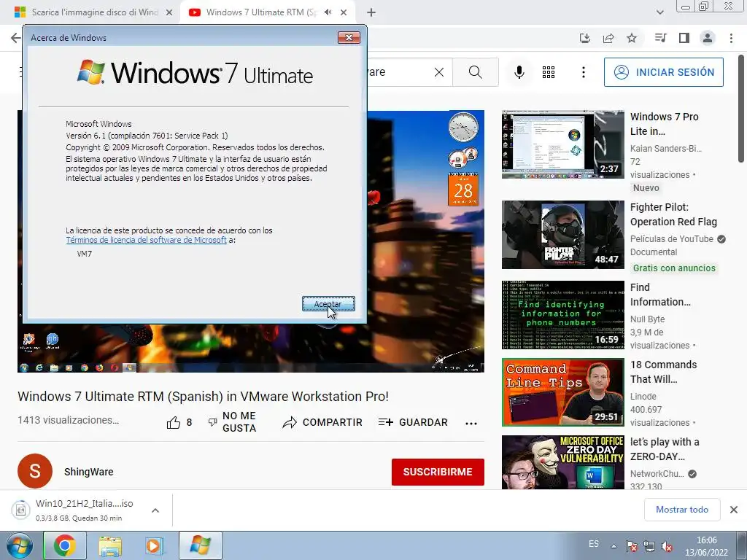This screenshot has height=560, width=747.
Task: Mute the YouTube tab via speaker icon
Action: coord(328,12)
